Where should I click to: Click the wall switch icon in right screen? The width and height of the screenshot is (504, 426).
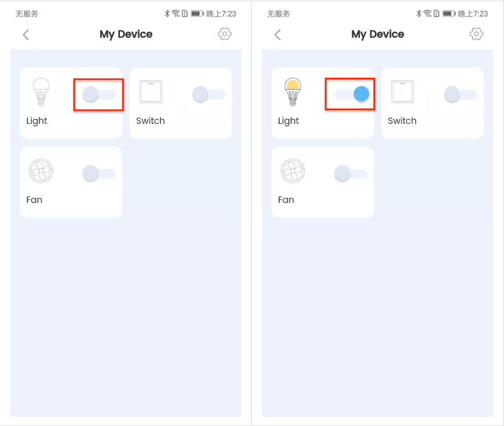402,92
